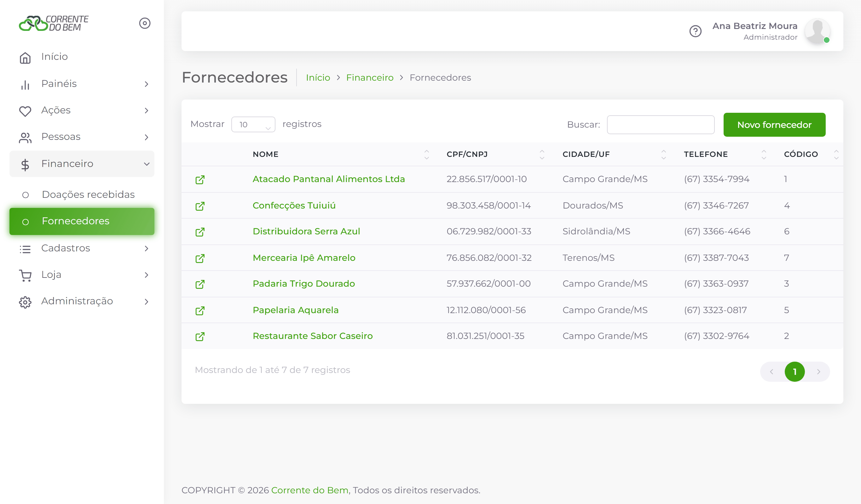861x504 pixels.
Task: Open the Confecções Tuiuiú supplier link
Action: click(x=294, y=205)
